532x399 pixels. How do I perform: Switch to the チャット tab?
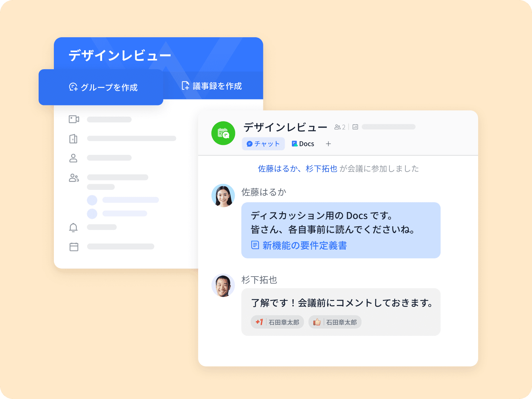(x=263, y=144)
